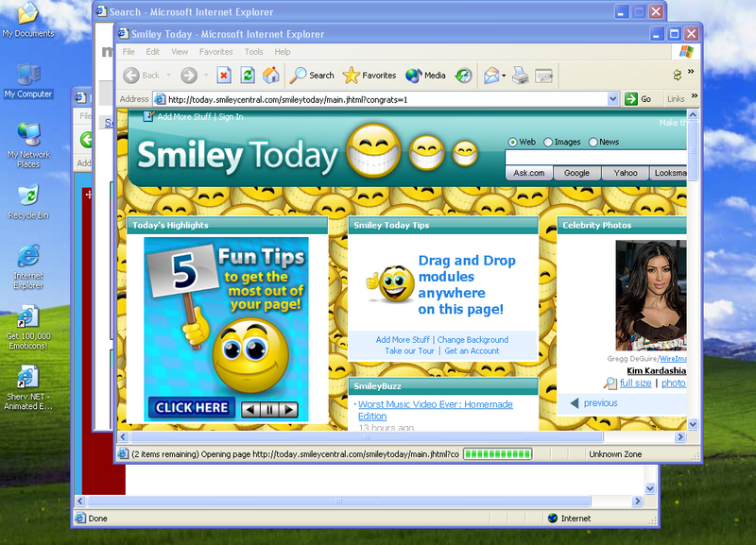Refresh the page using green arrows icon

tap(248, 76)
